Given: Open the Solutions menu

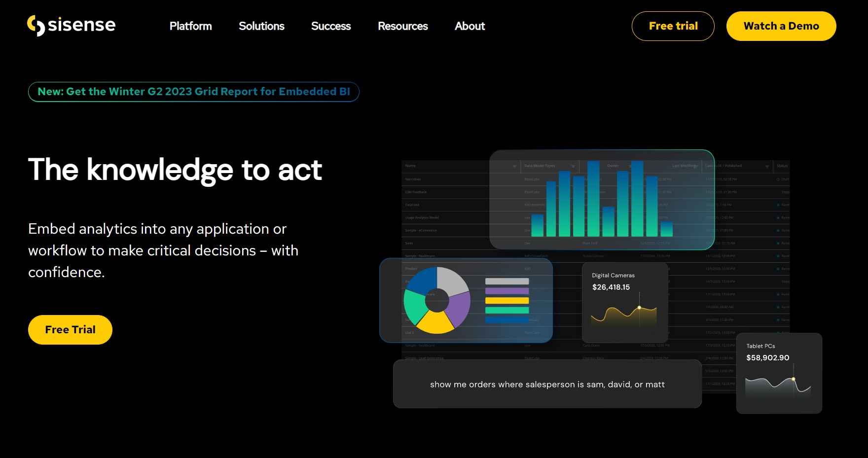Looking at the screenshot, I should pos(261,26).
